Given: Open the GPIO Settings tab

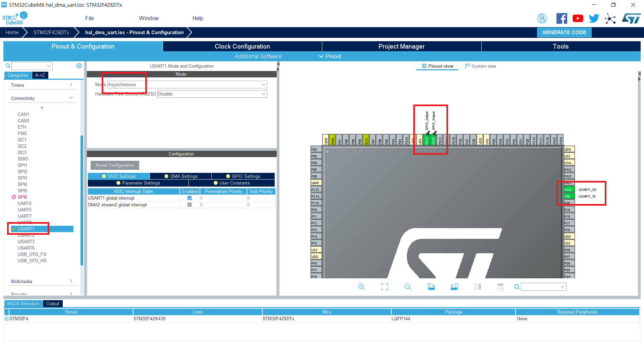Looking at the screenshot, I should coord(243,176).
